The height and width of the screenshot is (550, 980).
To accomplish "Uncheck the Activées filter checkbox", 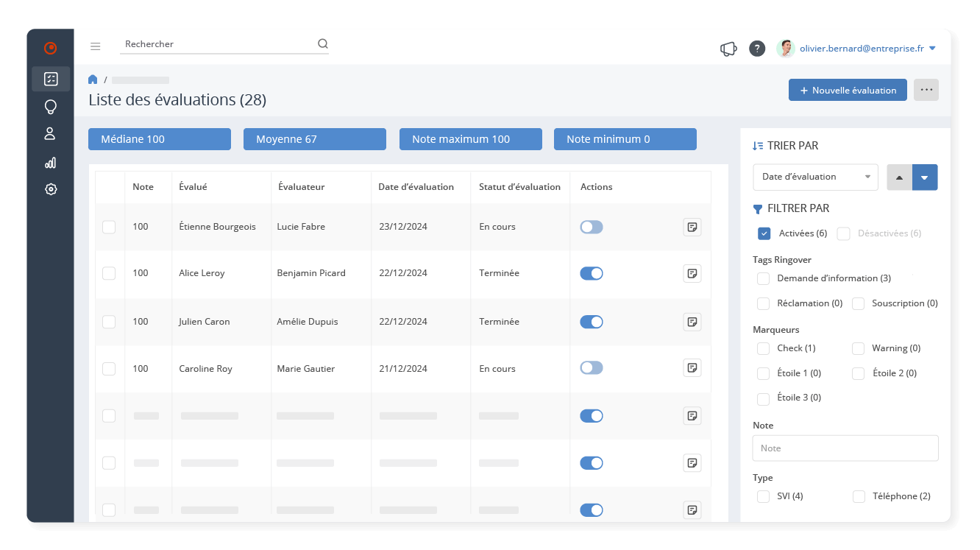I will 764,233.
